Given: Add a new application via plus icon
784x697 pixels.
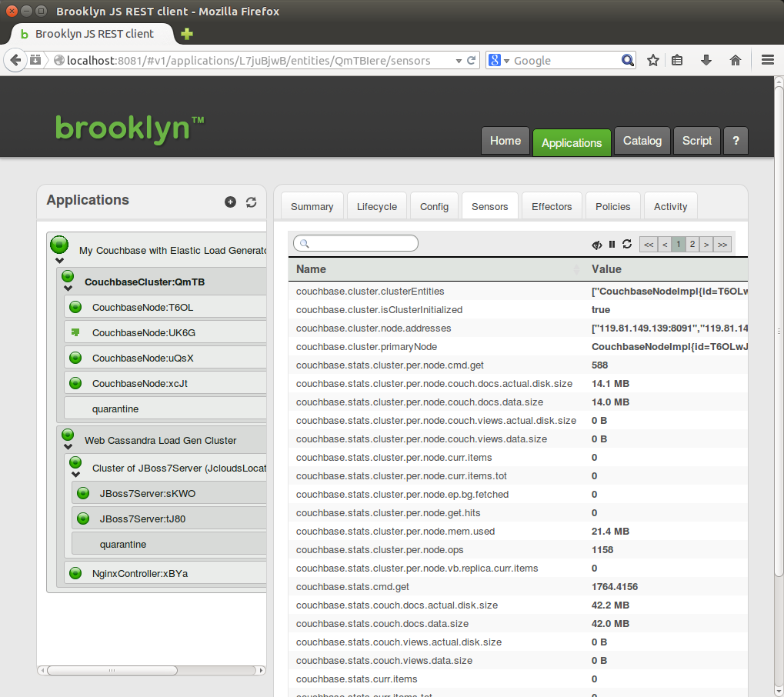Looking at the screenshot, I should point(230,202).
